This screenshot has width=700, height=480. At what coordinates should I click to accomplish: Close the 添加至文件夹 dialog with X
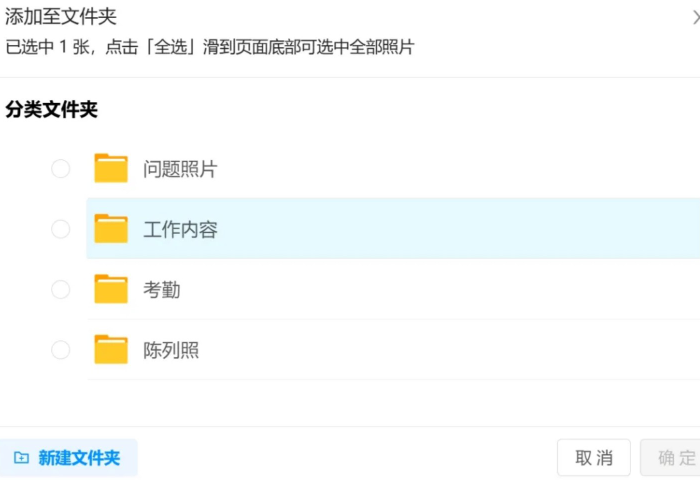click(696, 17)
